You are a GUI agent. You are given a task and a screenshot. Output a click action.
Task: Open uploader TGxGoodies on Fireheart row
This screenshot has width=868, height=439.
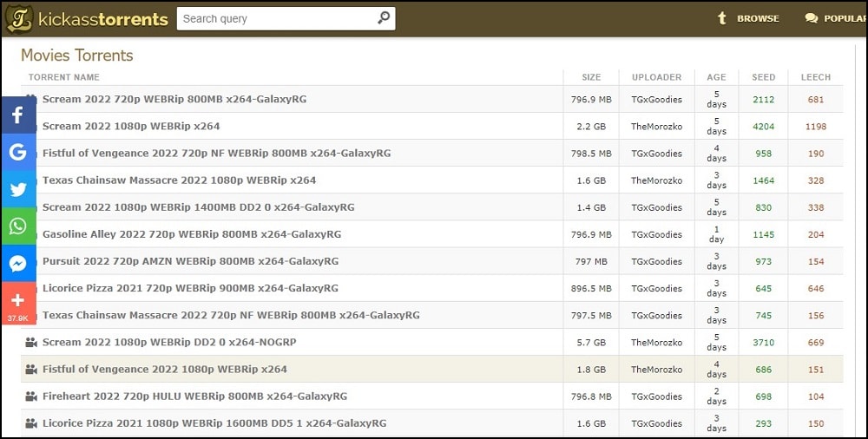click(x=656, y=396)
